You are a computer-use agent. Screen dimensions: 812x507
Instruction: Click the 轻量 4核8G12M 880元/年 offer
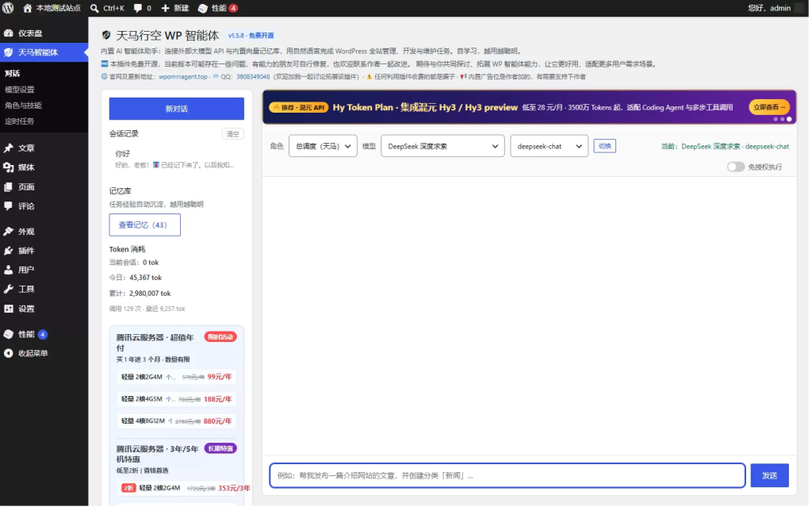[177, 421]
